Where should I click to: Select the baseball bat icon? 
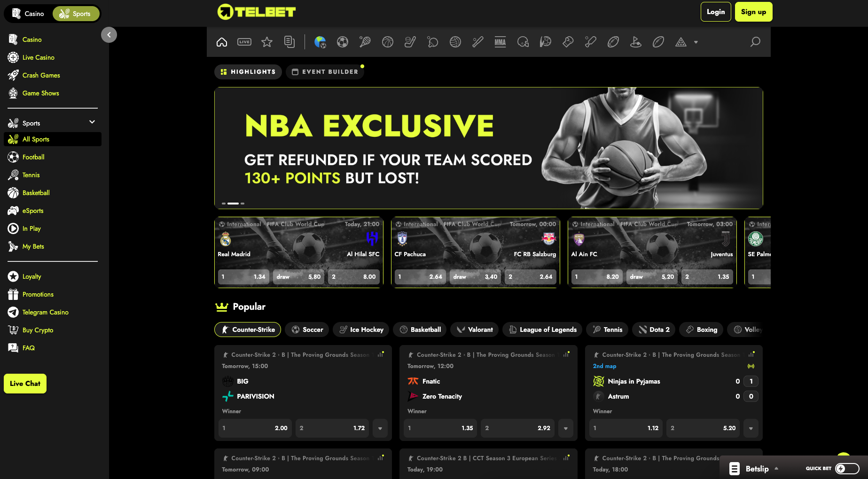478,42
